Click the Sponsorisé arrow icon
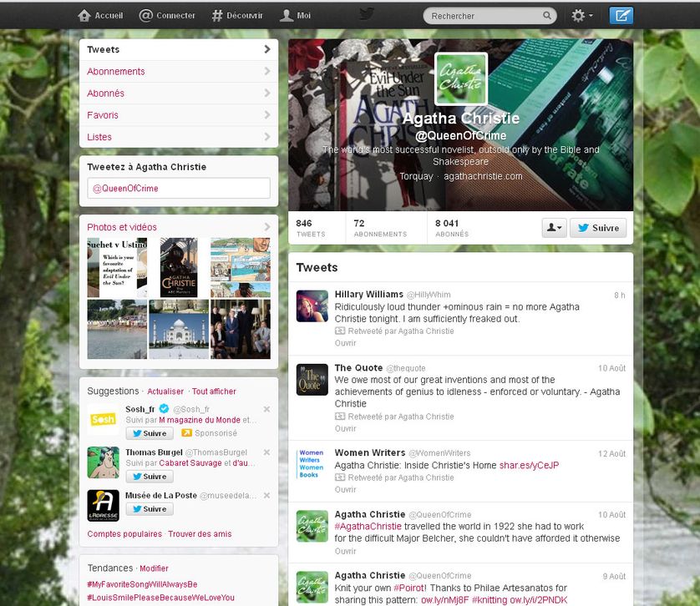 click(x=186, y=433)
